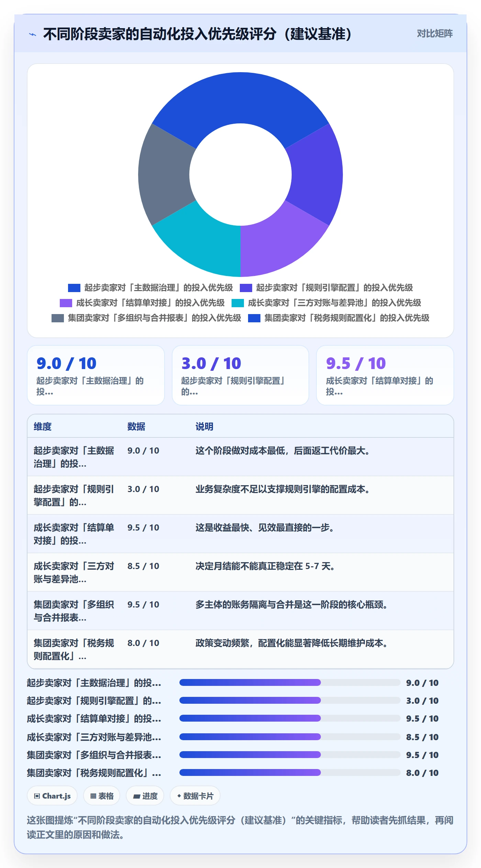The image size is (481, 868).
Task: Toggle the 起步卖家对「主数据治理」 legend swatch
Action: pyautogui.click(x=74, y=288)
